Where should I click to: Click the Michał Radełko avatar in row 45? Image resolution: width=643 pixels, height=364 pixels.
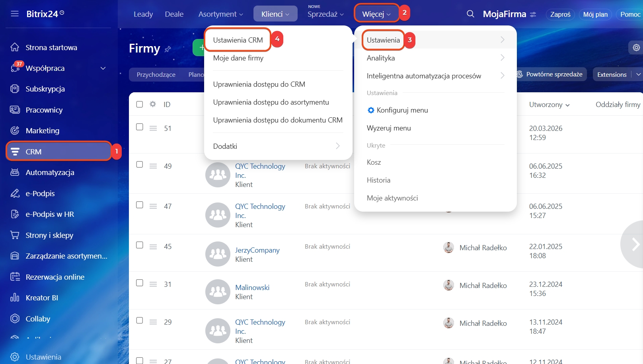(448, 247)
